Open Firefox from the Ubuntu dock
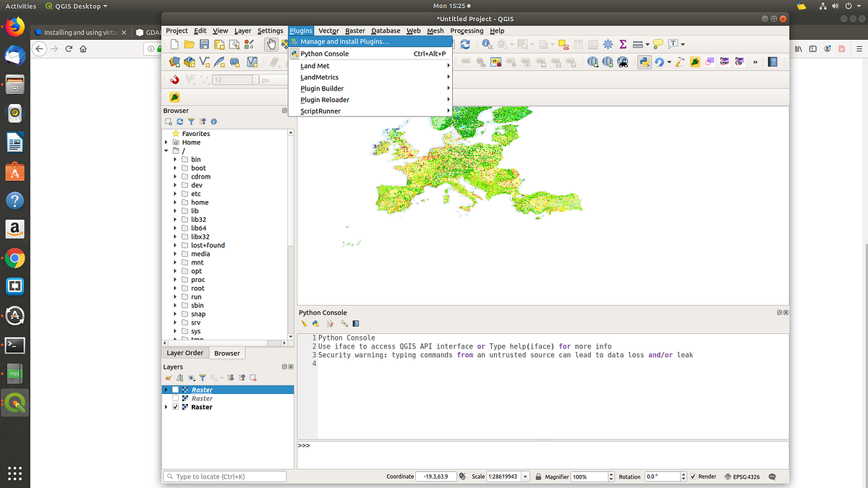This screenshot has width=868, height=488. pyautogui.click(x=14, y=28)
